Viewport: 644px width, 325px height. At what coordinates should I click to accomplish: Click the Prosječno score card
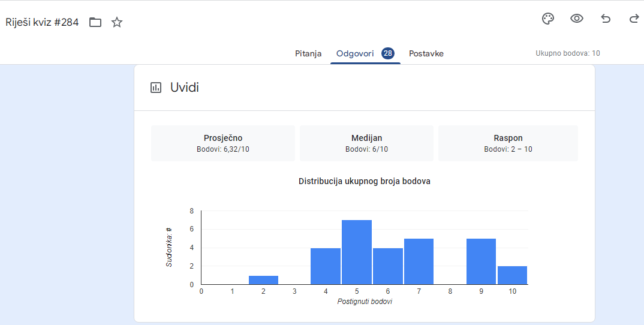(x=223, y=143)
